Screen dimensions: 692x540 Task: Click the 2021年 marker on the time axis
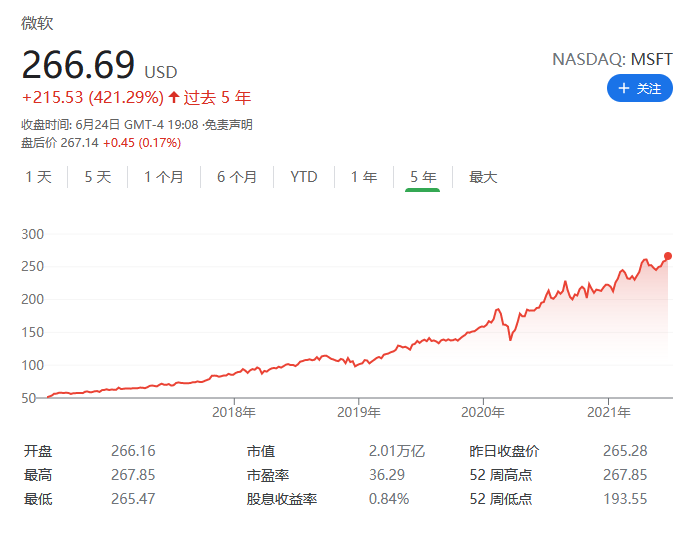[x=608, y=411]
